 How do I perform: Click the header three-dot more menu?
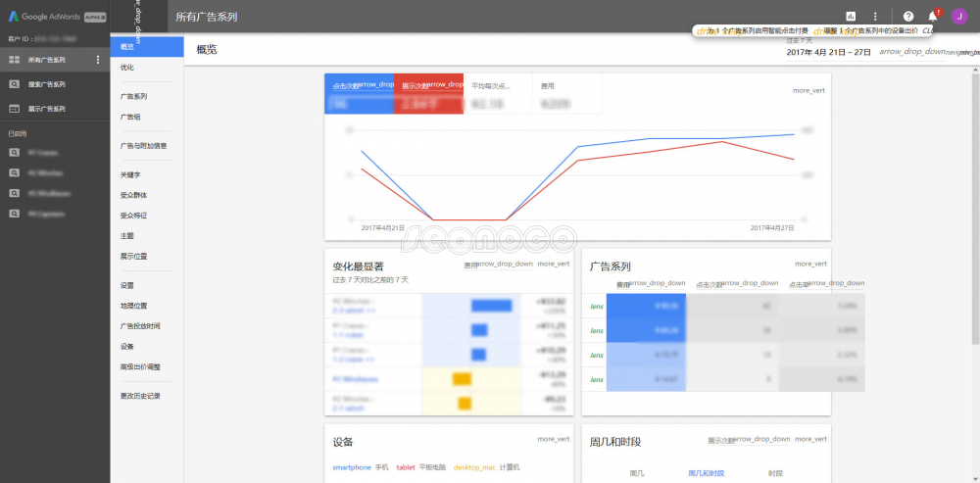[875, 17]
